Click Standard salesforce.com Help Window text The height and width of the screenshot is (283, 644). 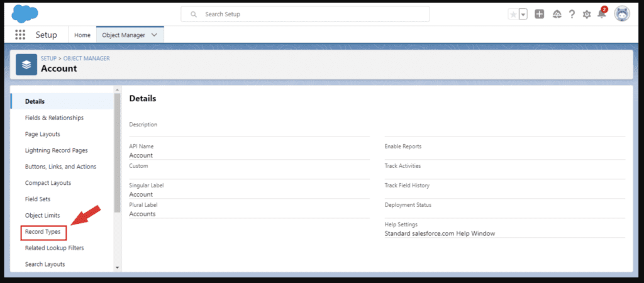tap(440, 233)
